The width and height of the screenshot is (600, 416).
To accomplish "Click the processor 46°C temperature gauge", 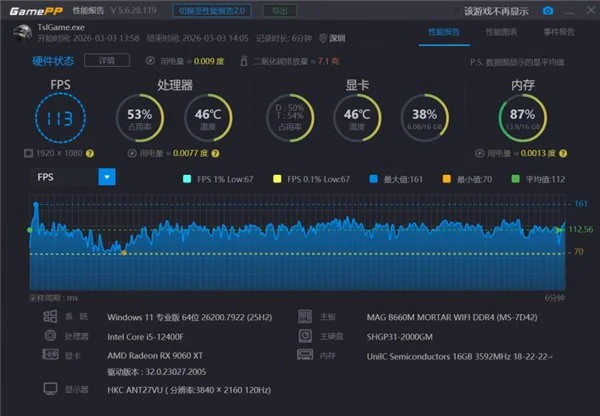I will (x=208, y=118).
